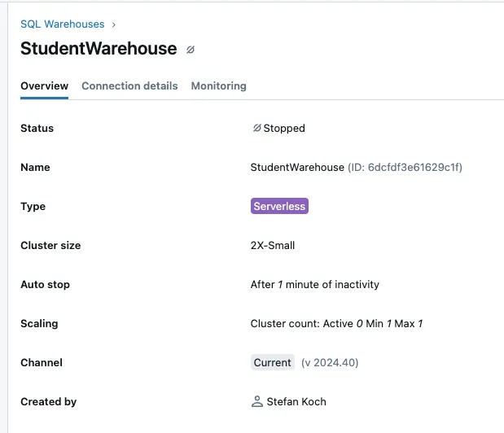This screenshot has height=433, width=504.
Task: Click the Stopped status text
Action: pos(284,128)
